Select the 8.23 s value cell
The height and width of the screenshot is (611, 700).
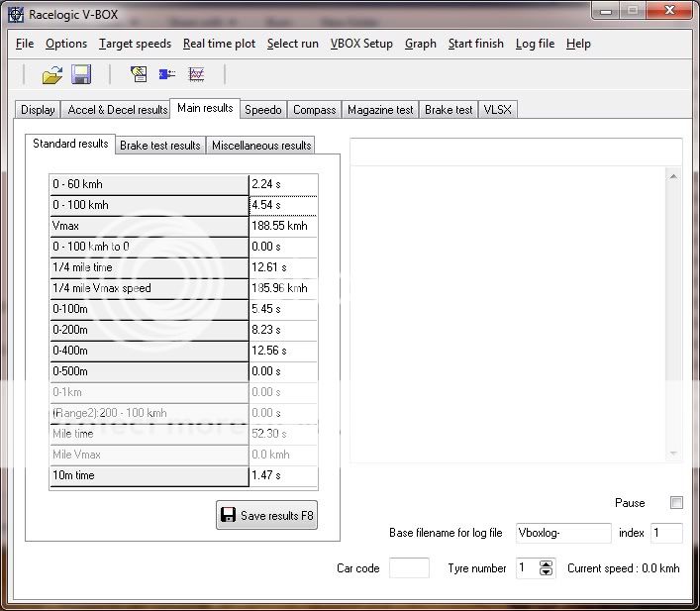point(283,330)
